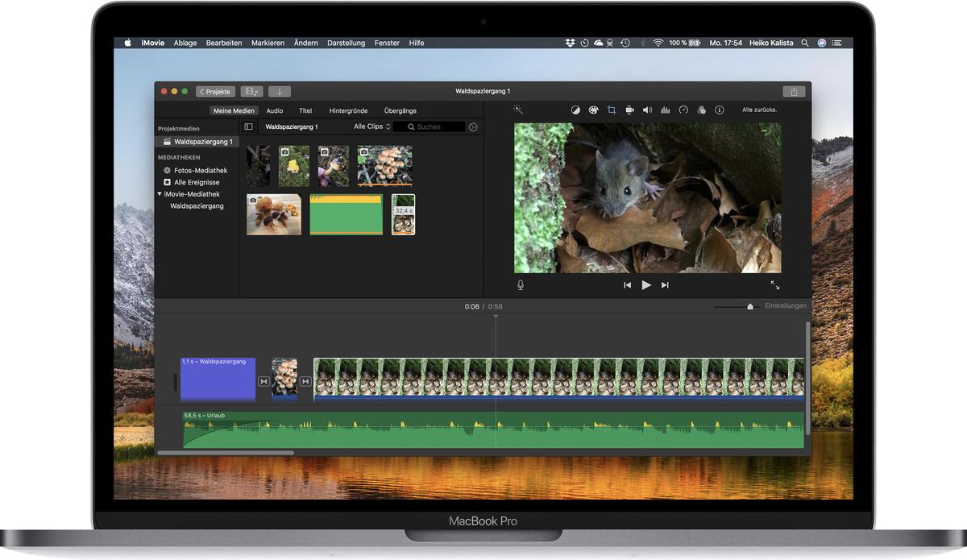Open the color correction palette icon
The width and height of the screenshot is (967, 560).
point(594,110)
